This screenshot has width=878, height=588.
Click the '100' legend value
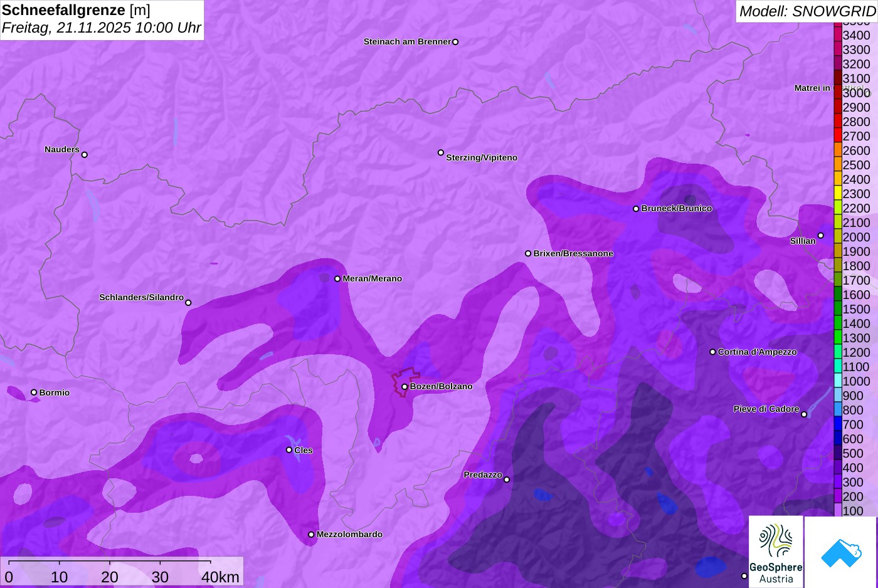(x=853, y=511)
